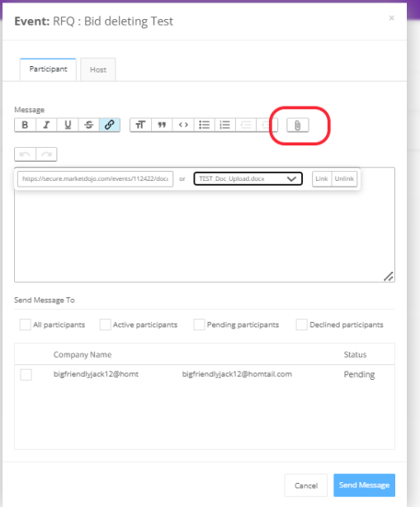This screenshot has height=507, width=420.
Task: Check the Pending participants box
Action: 199,325
